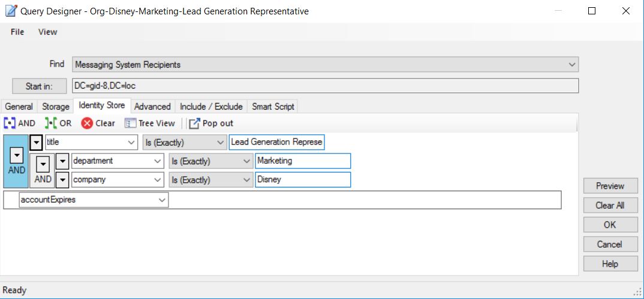Expand the accountExpires attribute dropdown
This screenshot has height=299, width=644.
[162, 200]
